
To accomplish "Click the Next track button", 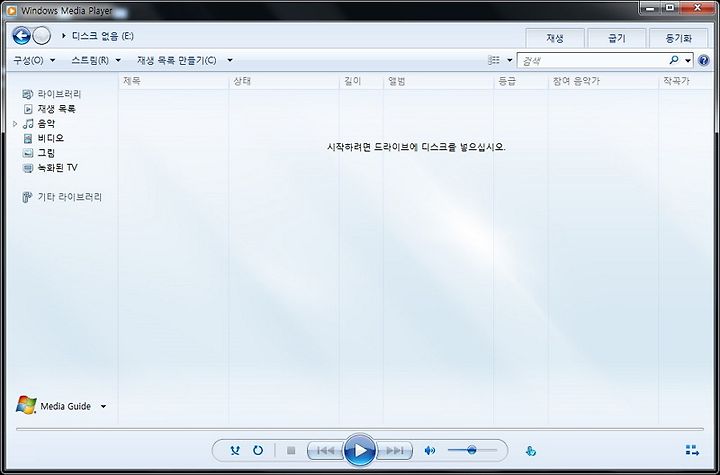I will (x=394, y=451).
